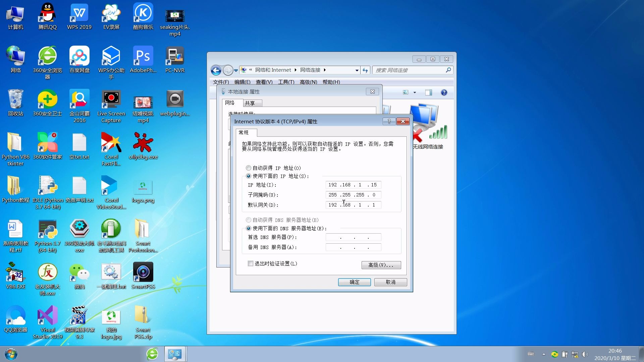This screenshot has height=362, width=644.
Task: Click the 首选 DNS 服务器 input field
Action: pos(353,237)
